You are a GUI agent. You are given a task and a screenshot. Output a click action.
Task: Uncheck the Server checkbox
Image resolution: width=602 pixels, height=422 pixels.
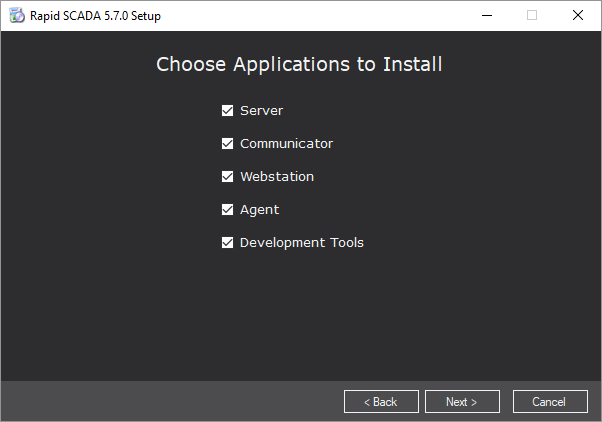(227, 111)
